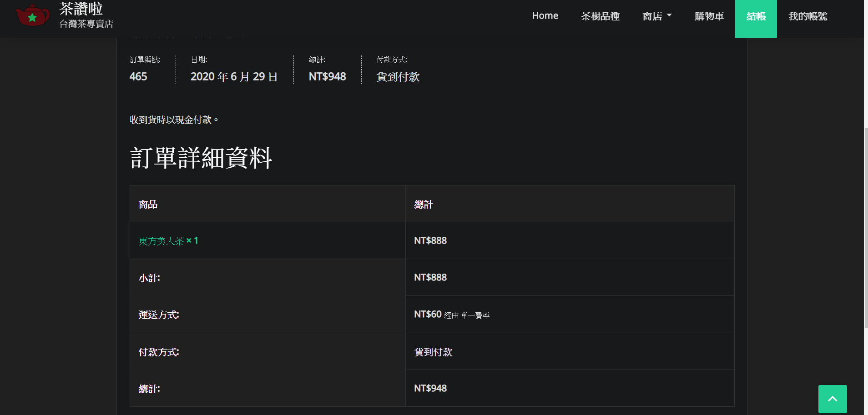This screenshot has height=415, width=868.
Task: Click the 商品 column header
Action: (x=148, y=205)
